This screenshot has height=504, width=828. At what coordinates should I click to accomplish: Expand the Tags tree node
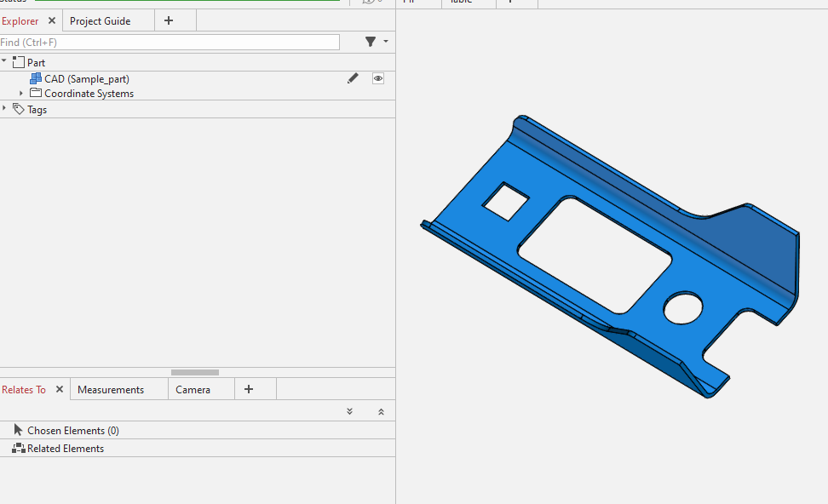4,109
